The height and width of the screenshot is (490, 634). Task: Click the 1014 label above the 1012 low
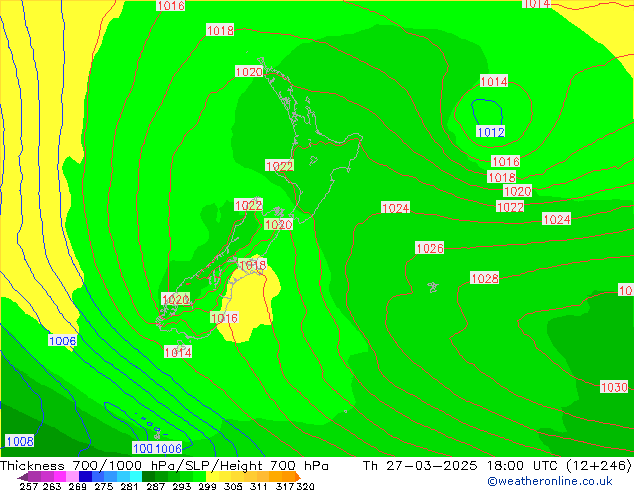pyautogui.click(x=494, y=81)
